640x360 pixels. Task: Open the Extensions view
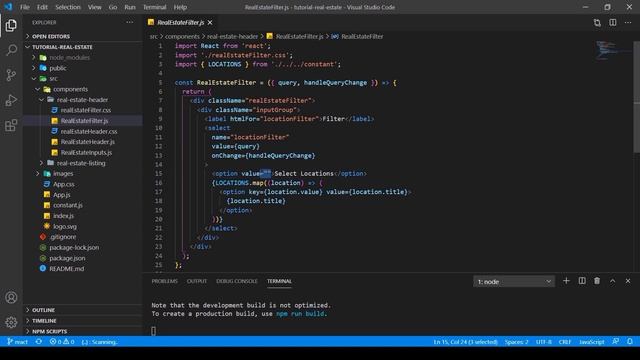tap(11, 125)
